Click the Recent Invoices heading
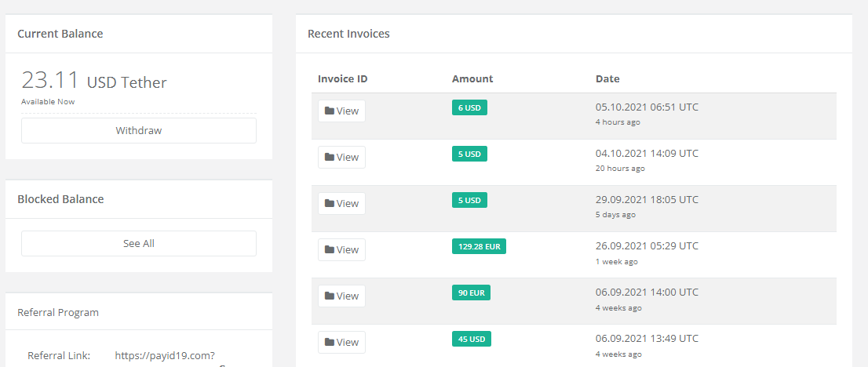Viewport: 868px width, 367px height. (x=348, y=34)
